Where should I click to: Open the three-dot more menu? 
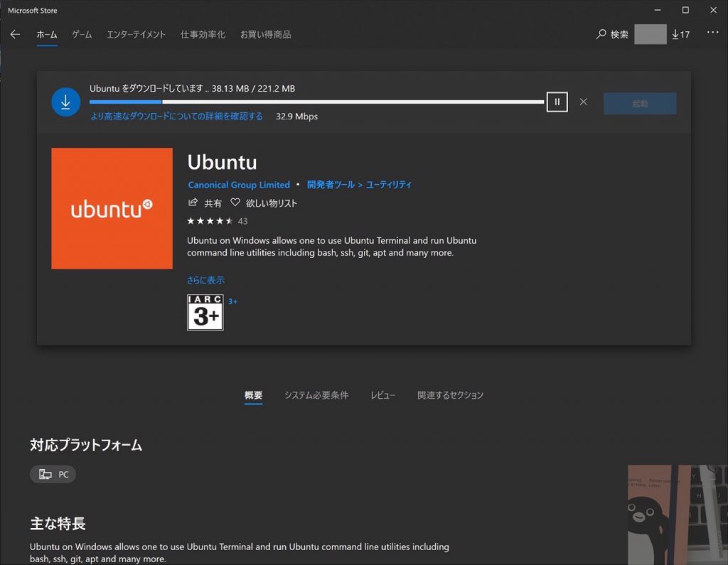click(x=712, y=33)
